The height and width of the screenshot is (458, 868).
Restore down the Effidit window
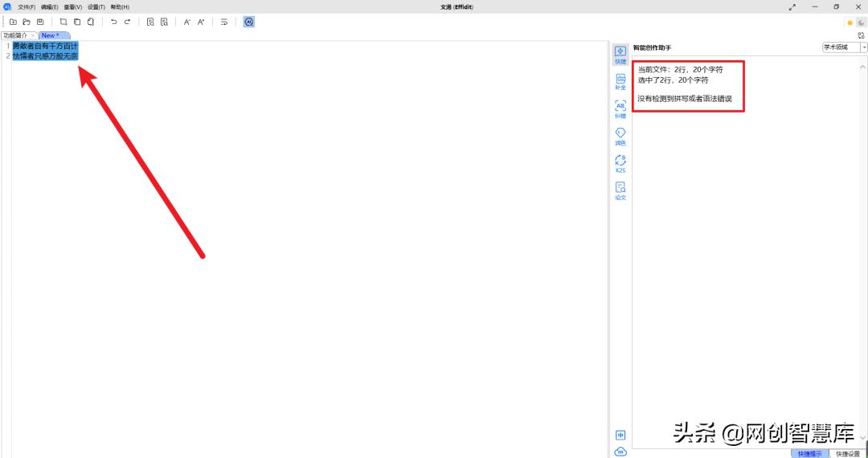[x=837, y=7]
